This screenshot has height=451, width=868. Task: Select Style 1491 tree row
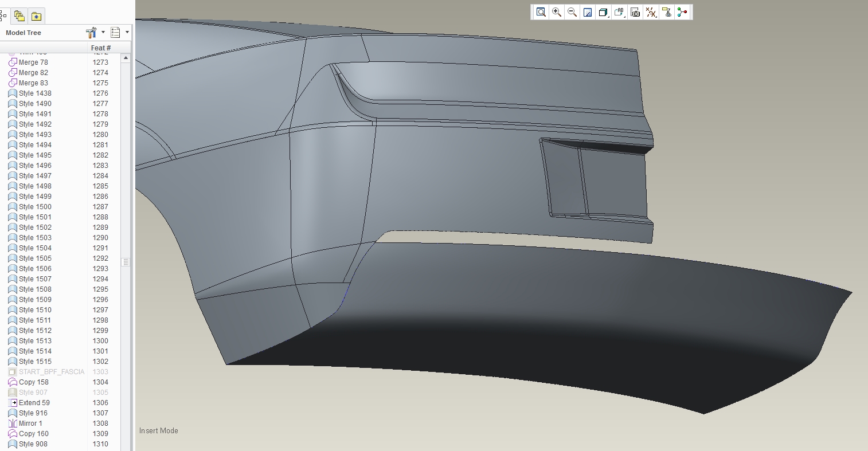point(35,114)
